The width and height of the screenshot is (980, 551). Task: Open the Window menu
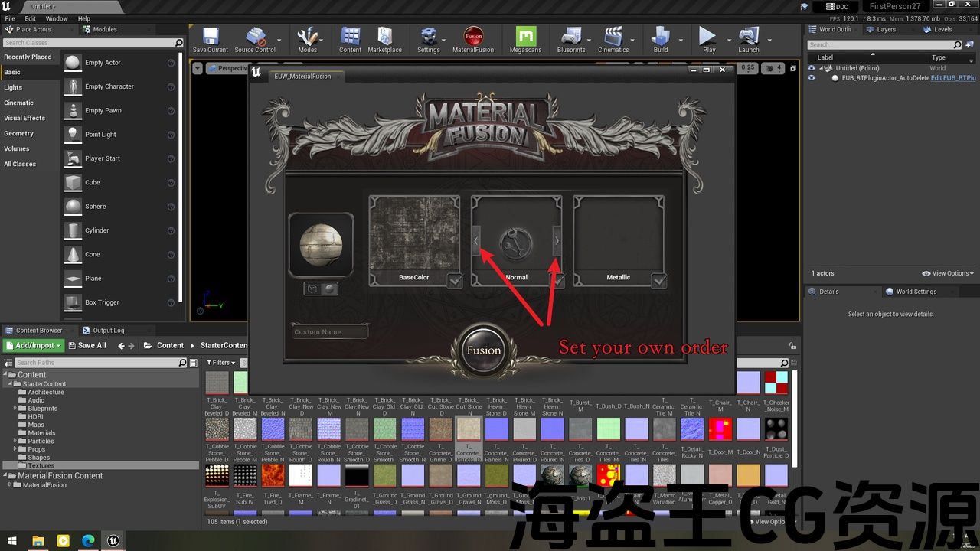tap(57, 18)
